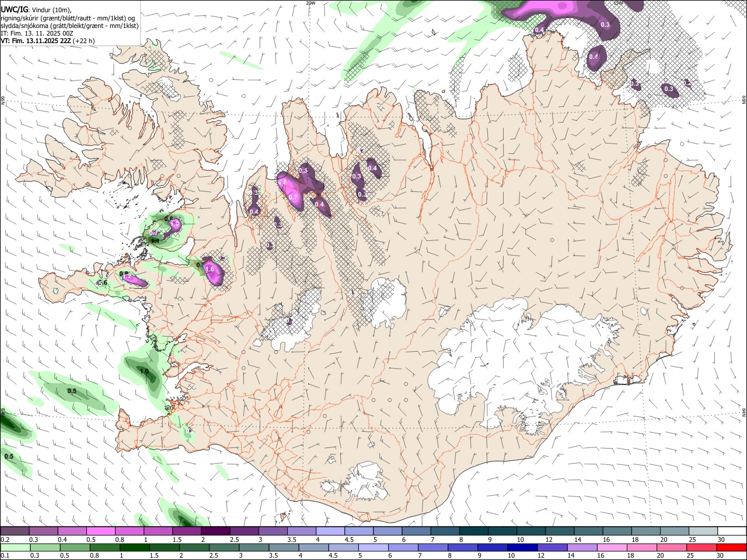The image size is (747, 560).
Task: Click the darkest green 1 swatch on rain scale
Action: [x=134, y=548]
